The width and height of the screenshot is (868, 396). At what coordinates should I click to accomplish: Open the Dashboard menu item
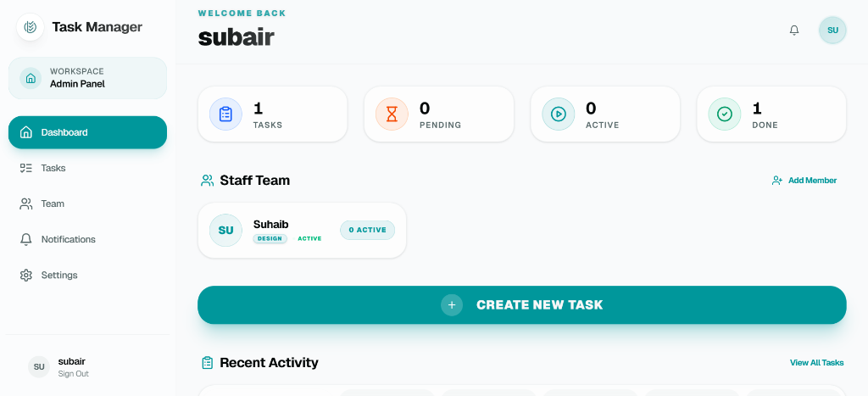coord(87,132)
